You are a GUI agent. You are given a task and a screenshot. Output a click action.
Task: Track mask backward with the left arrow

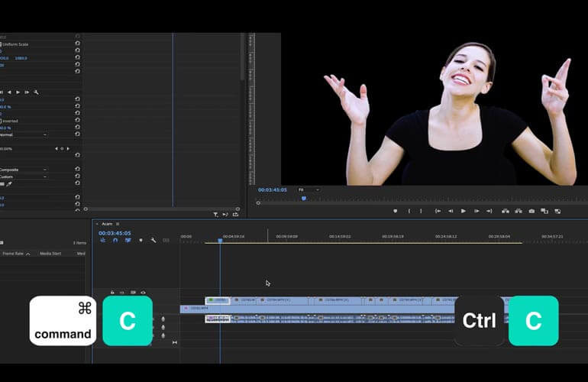[9, 92]
